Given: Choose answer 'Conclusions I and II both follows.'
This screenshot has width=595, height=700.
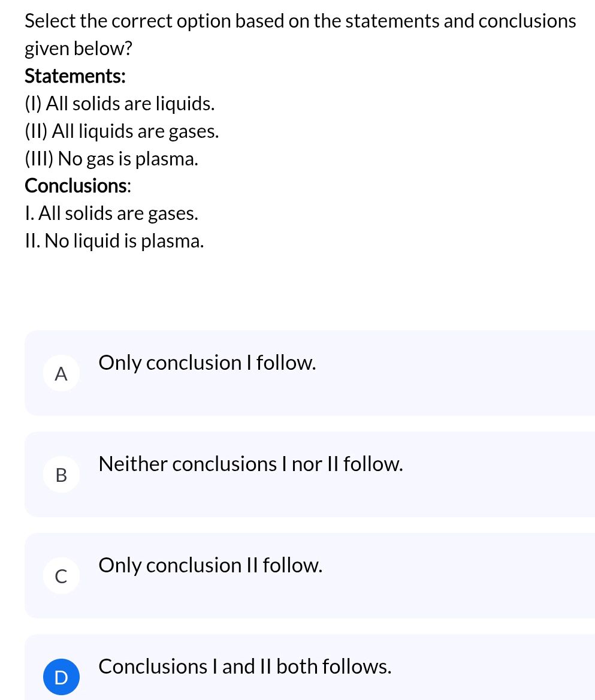Looking at the screenshot, I should pos(245,666).
